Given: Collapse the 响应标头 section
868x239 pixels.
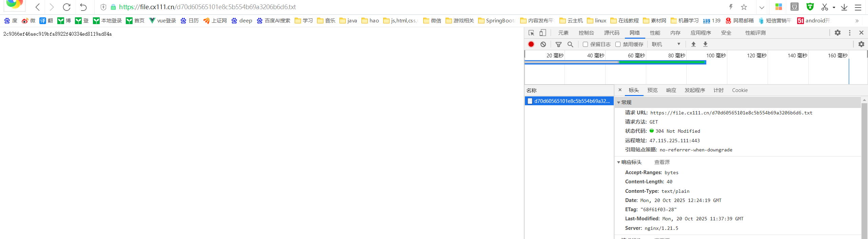Looking at the screenshot, I should [x=619, y=162].
